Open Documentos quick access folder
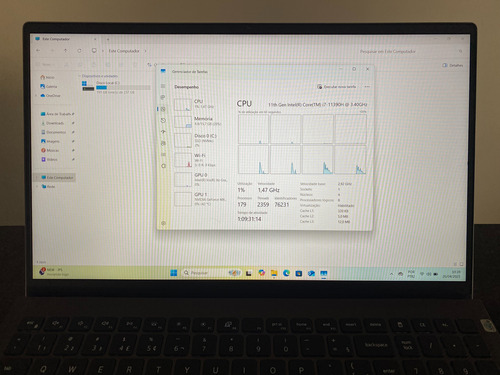This screenshot has height=375, width=500. 54,132
